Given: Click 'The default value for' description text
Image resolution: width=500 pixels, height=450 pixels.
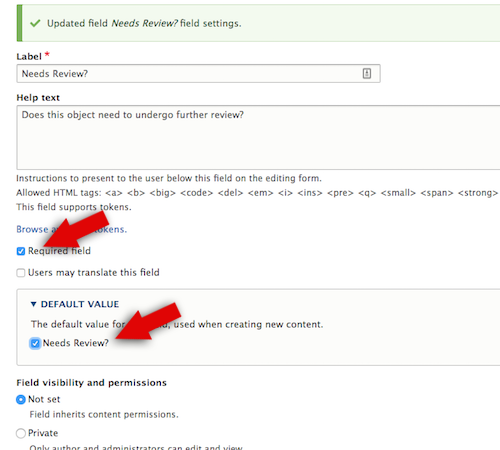Looking at the screenshot, I should tap(177, 324).
